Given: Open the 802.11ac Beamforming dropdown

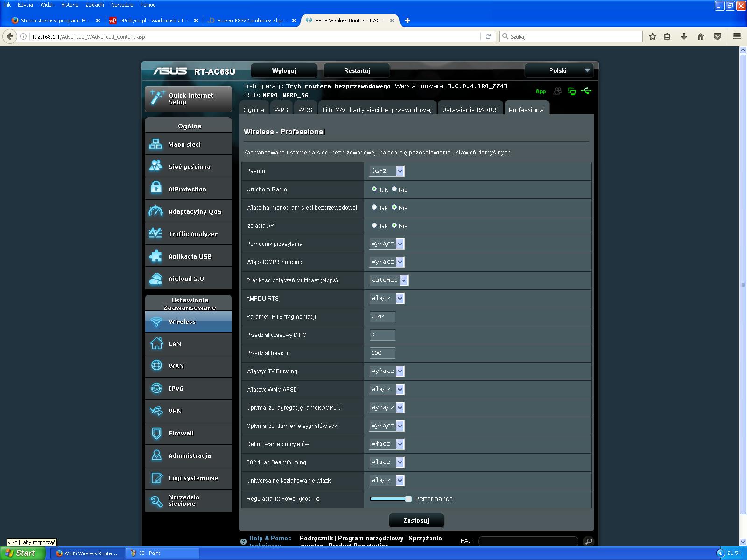Looking at the screenshot, I should coord(387,462).
